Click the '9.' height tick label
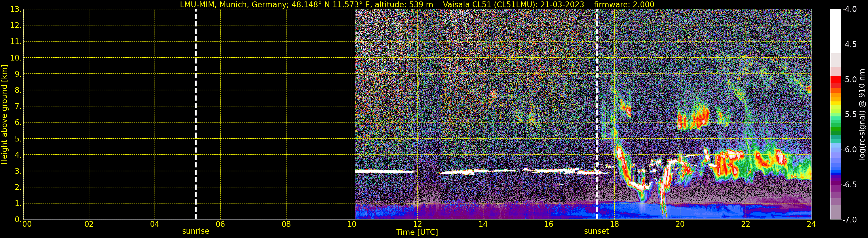 (x=18, y=74)
